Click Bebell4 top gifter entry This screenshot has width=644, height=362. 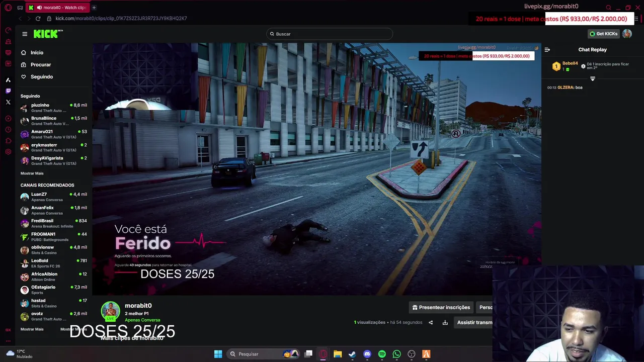[x=565, y=66]
